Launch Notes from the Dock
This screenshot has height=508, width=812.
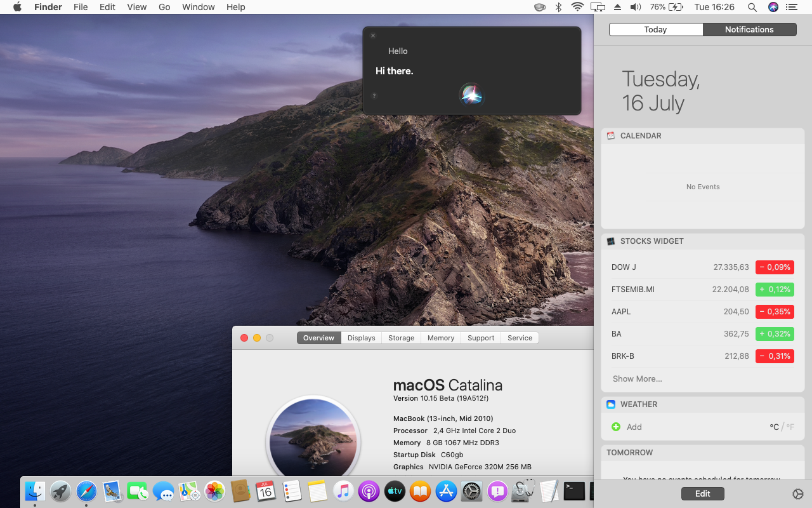pos(317,491)
